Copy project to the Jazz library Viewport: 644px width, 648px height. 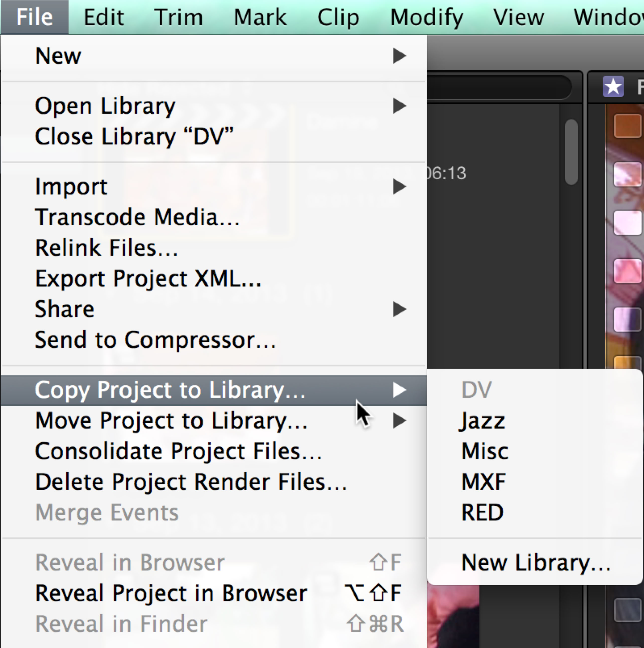tap(482, 421)
